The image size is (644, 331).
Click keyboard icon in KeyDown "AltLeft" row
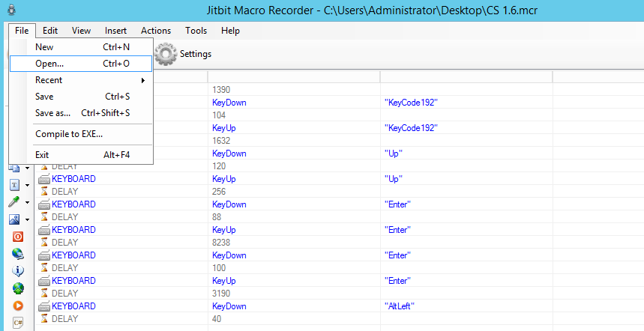coord(44,306)
